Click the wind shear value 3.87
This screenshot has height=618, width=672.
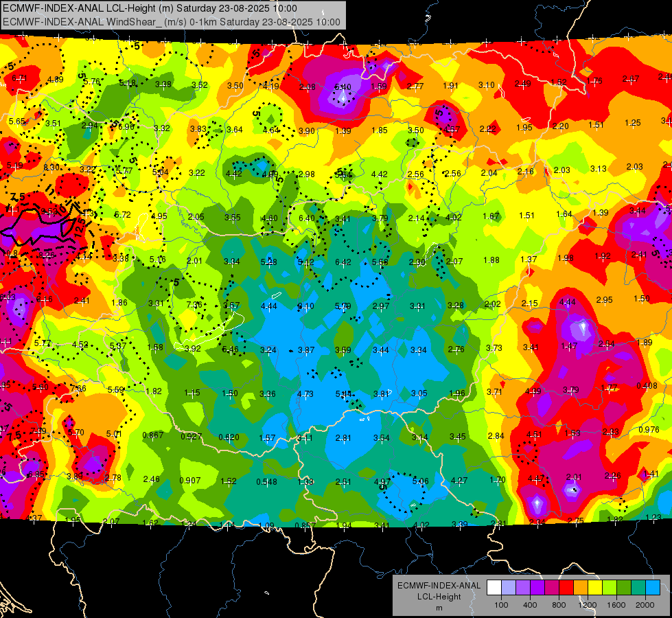[x=306, y=350]
